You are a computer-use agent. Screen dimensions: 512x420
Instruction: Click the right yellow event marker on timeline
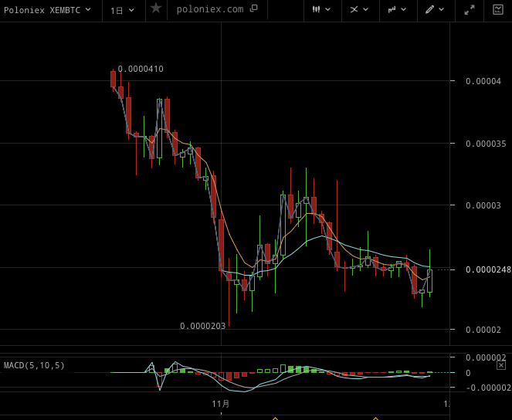pyautogui.click(x=375, y=418)
